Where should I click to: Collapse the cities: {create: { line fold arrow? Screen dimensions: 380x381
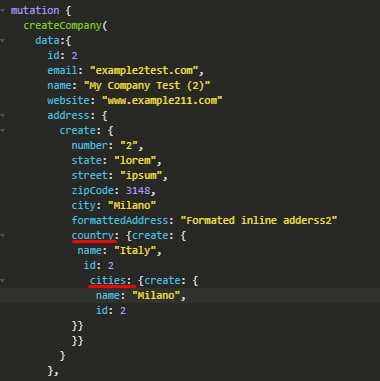[2, 281]
